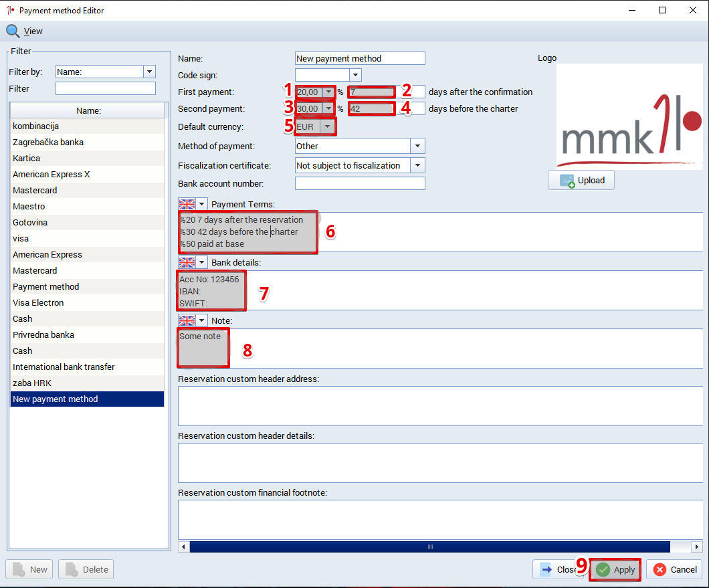709x588 pixels.
Task: Click the UK flag beside Payment Terms
Action: coord(187,205)
